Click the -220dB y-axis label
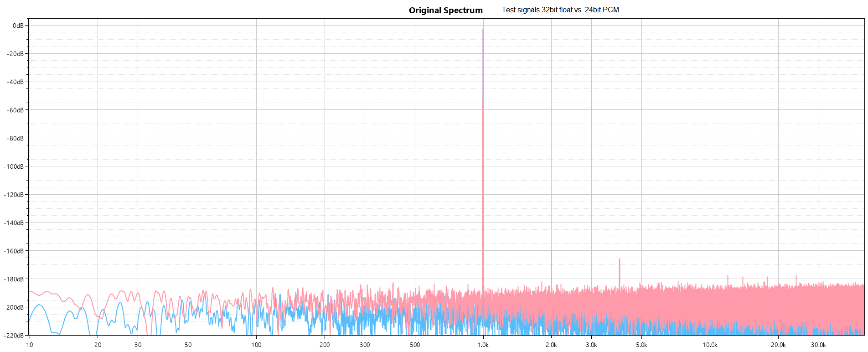Image resolution: width=868 pixels, height=352 pixels. coord(14,336)
